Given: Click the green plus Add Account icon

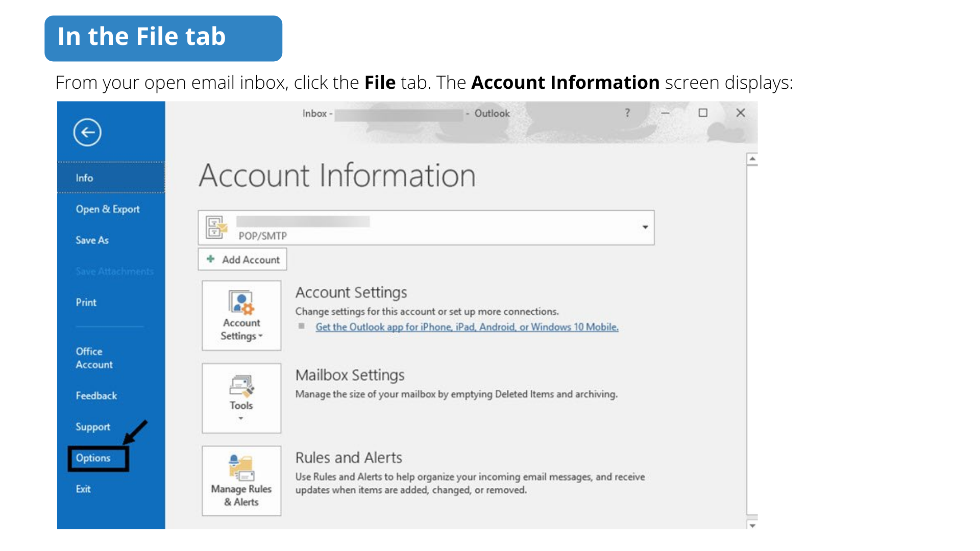Looking at the screenshot, I should [x=210, y=259].
